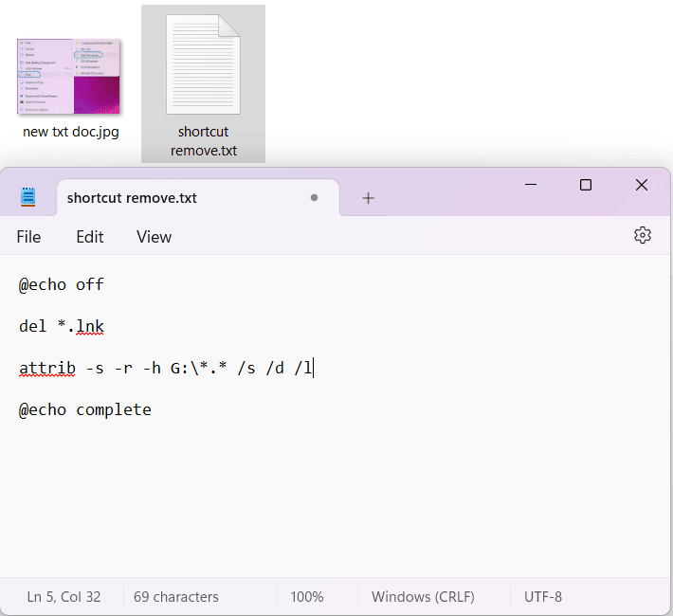
Task: Click the underlined word "attrib" in the text
Action: [x=46, y=368]
